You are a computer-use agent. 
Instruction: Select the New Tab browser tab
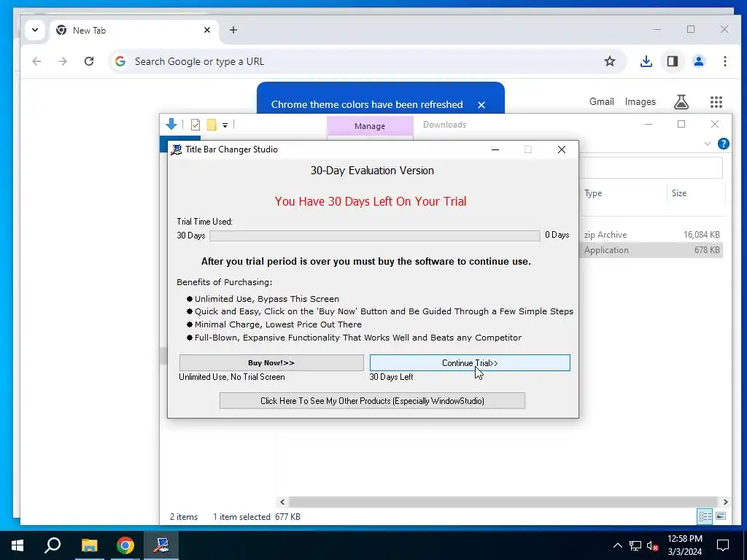tap(133, 30)
